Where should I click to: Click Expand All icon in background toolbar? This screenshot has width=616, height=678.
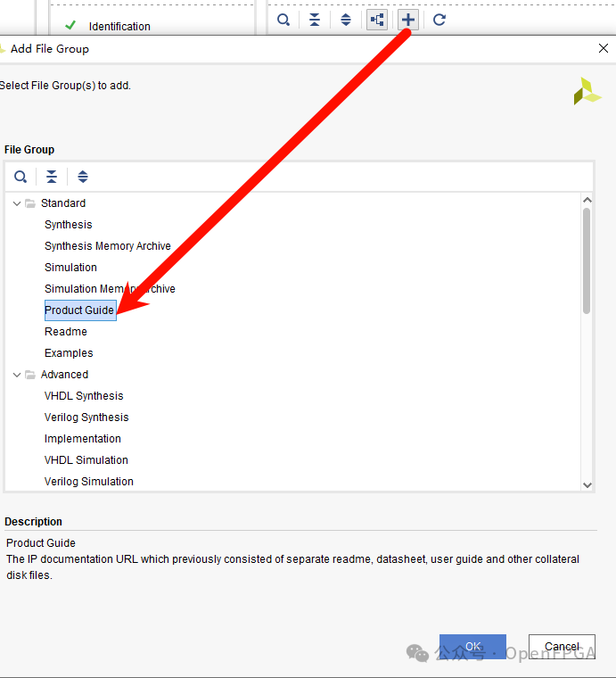coord(346,20)
